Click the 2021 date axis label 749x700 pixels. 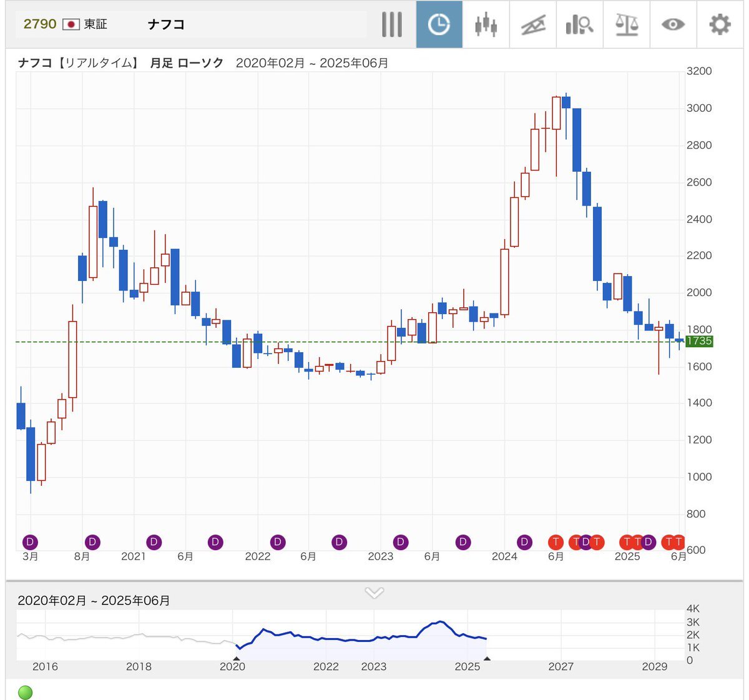[134, 556]
